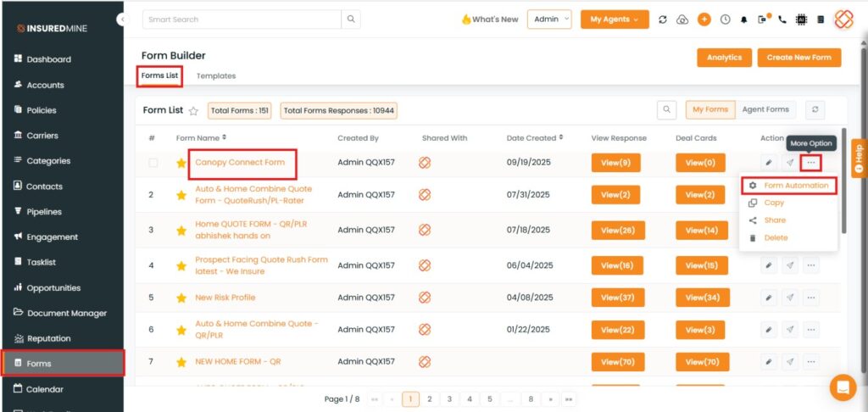Open the Admin role dropdown
Viewport: 868px width, 412px height.
549,19
